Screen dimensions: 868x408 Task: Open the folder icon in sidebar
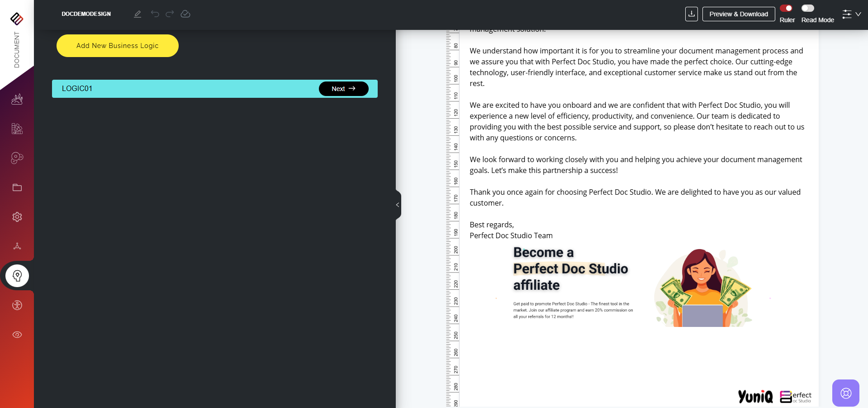point(17,187)
